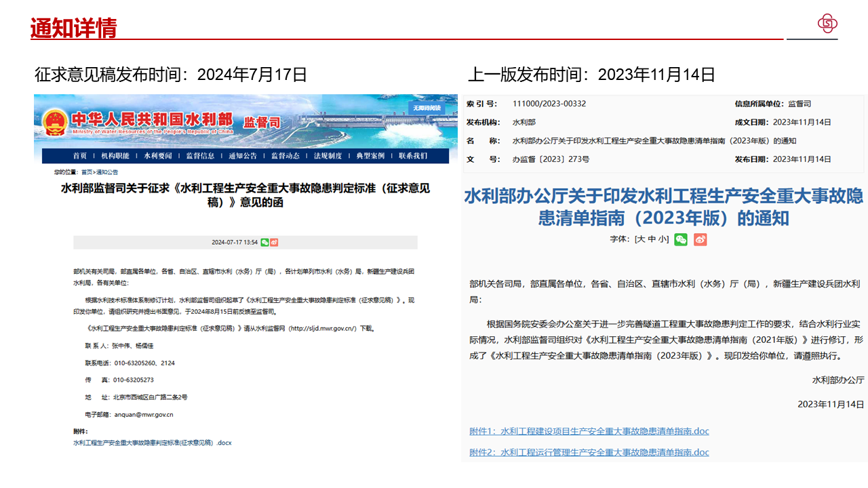Click the Weibo icon beside 2024-07-17 timestamp
Image resolution: width=868 pixels, height=488 pixels.
pyautogui.click(x=274, y=242)
